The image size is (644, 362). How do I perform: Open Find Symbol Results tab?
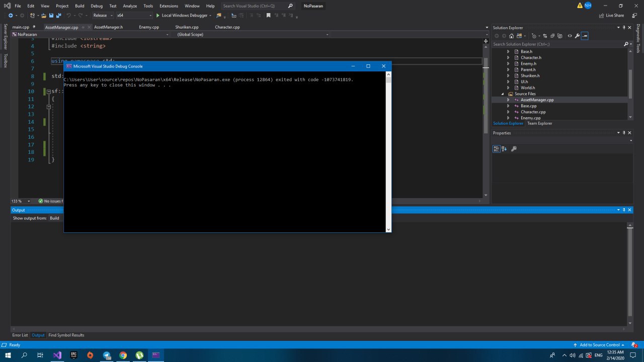pos(66,335)
